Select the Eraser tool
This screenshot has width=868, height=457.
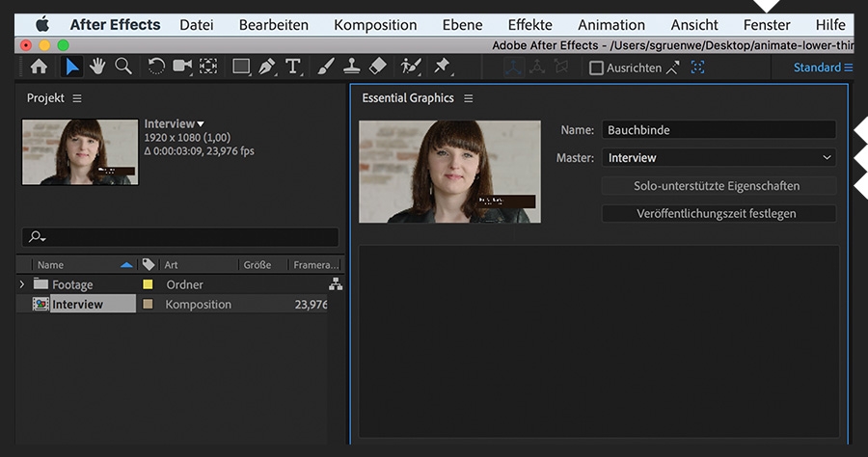(377, 67)
